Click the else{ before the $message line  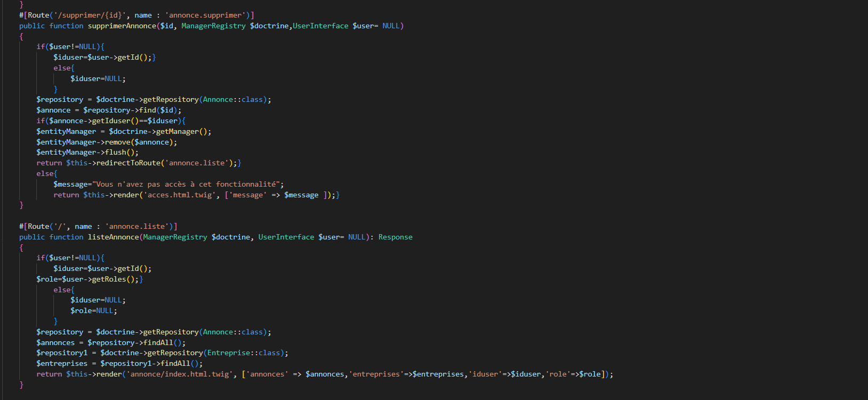(47, 173)
